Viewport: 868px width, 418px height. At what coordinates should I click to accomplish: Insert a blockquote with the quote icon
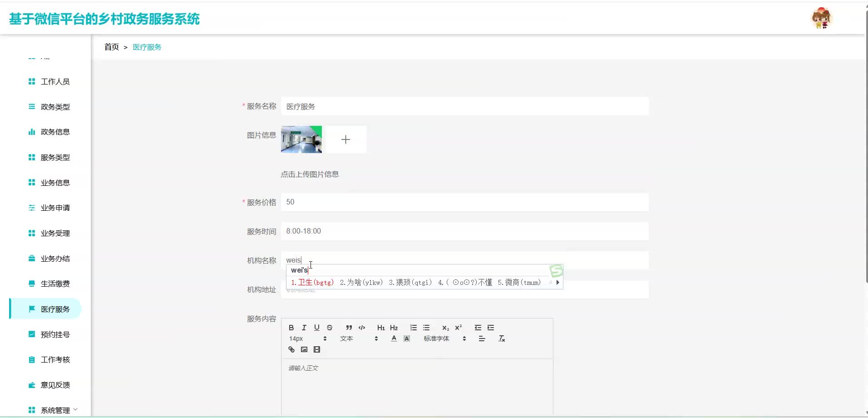tap(349, 328)
